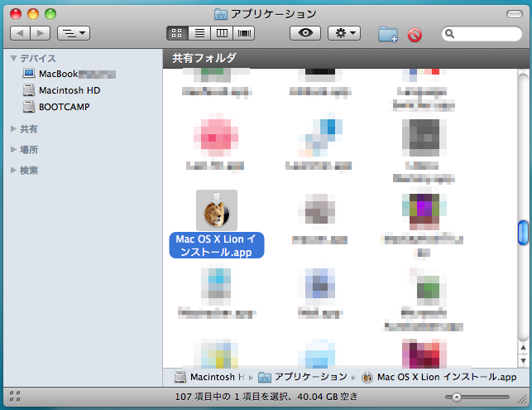Click the magnifier icon in search field

(x=449, y=34)
